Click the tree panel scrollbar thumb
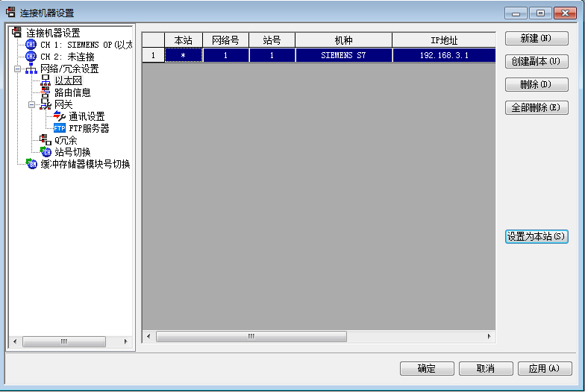The width and height of the screenshot is (585, 392). pos(64,341)
